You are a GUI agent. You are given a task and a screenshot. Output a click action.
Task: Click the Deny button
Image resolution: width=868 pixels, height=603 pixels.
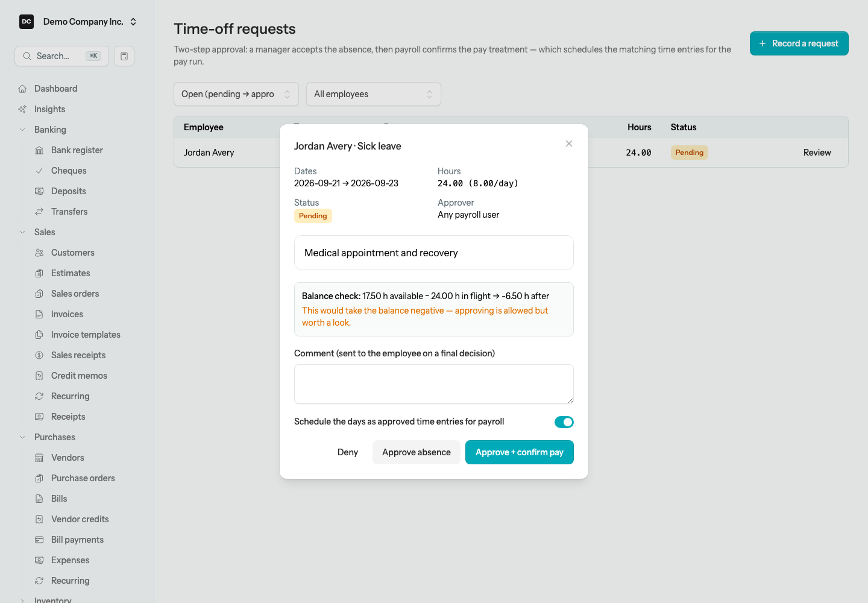348,452
